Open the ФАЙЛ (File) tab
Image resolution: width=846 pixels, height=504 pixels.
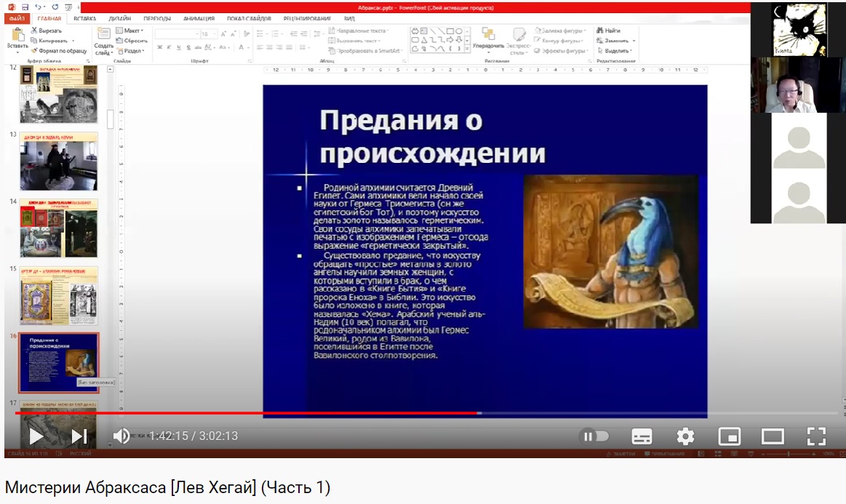tap(17, 18)
